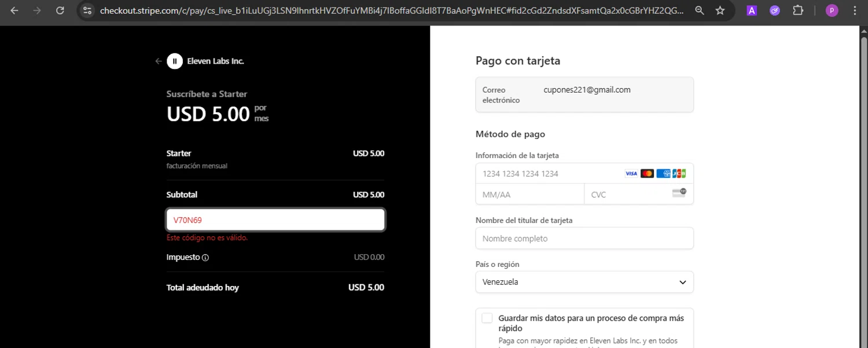
Task: Open the Chrome profile avatar 'P'
Action: [832, 10]
